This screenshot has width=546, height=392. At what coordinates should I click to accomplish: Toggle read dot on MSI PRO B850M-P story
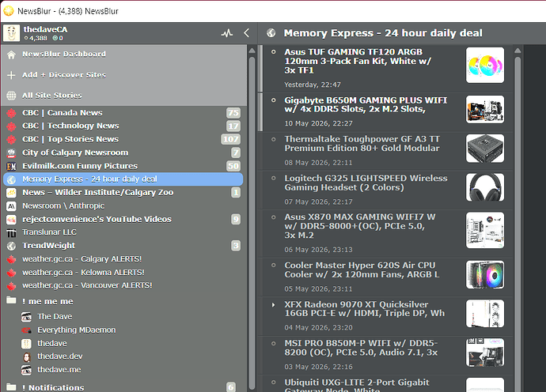pos(273,343)
